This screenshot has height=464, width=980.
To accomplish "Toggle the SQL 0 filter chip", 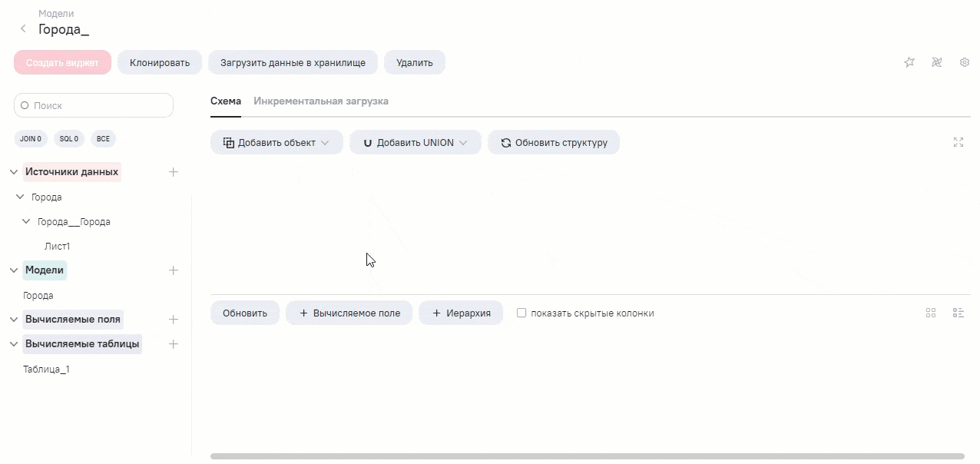I will [x=69, y=139].
